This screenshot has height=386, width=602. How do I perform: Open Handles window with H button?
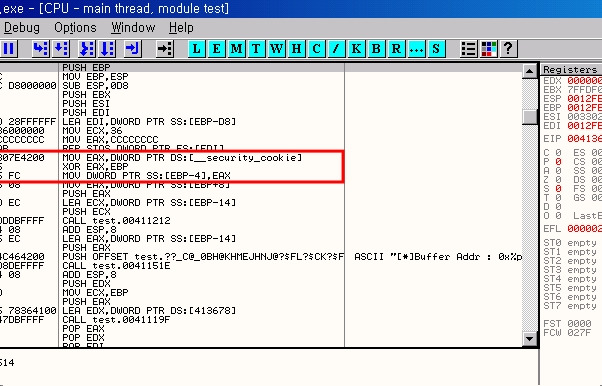(x=296, y=49)
